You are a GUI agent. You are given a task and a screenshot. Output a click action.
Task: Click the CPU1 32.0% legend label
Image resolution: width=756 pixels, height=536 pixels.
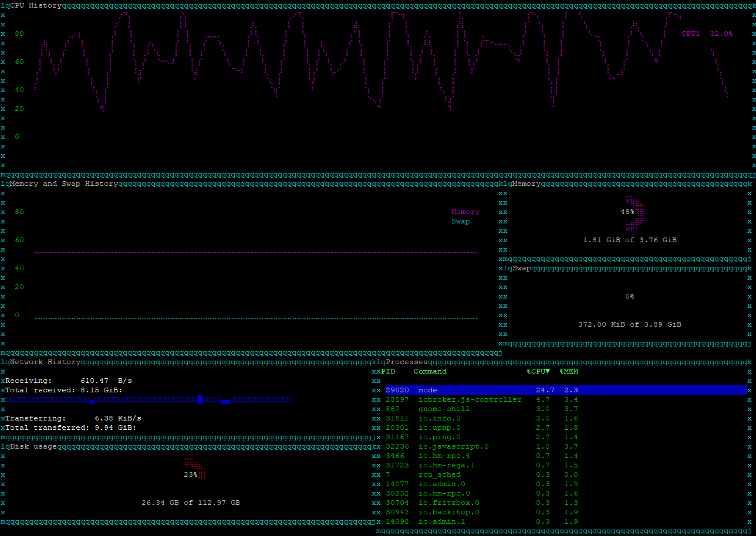(707, 33)
